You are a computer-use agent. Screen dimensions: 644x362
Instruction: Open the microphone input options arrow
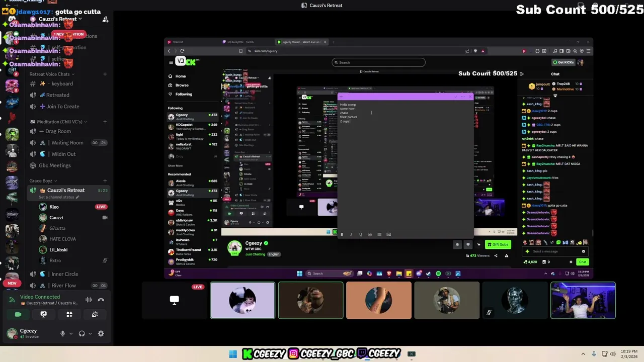point(71,333)
